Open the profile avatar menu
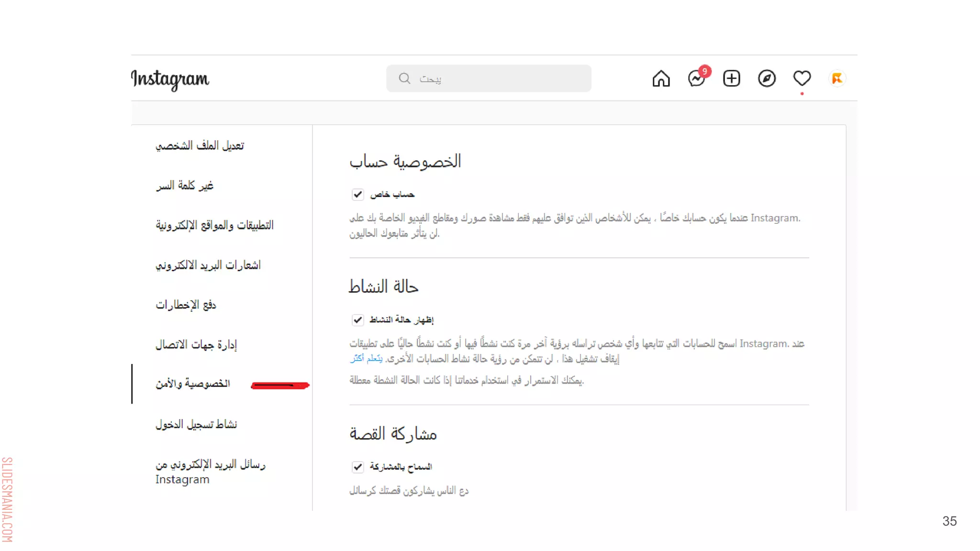 tap(837, 78)
